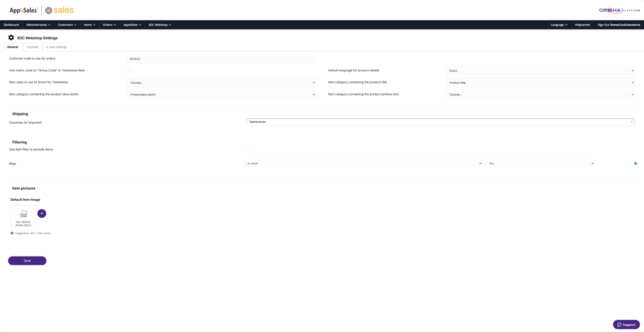The width and height of the screenshot is (644, 332).
Task: Switch to the Payment tab
Action: 33,47
